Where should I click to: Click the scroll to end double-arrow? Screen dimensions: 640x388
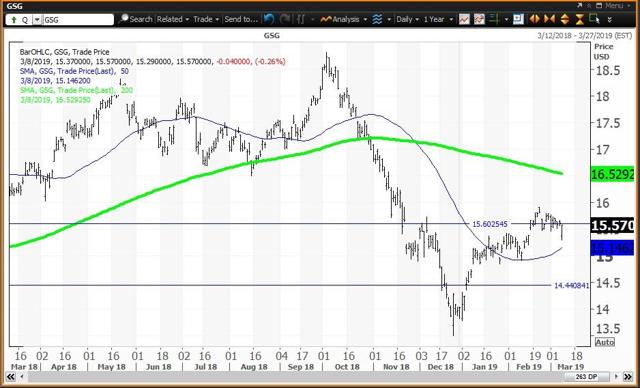628,376
